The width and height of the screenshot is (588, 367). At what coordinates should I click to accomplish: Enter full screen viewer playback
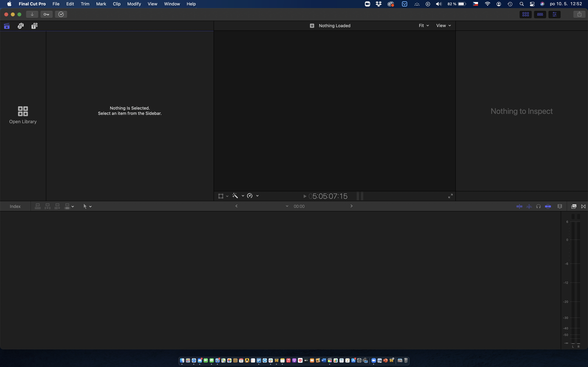click(450, 196)
